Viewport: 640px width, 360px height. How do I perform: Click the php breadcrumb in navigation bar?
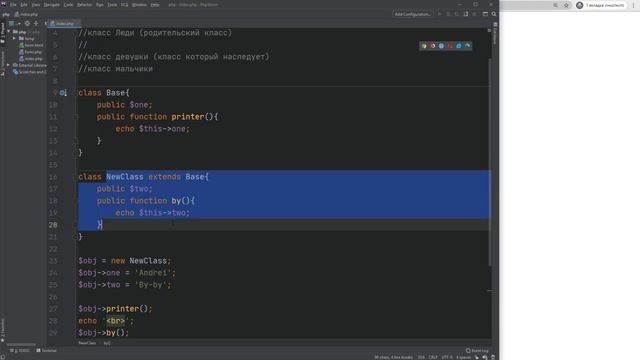6,14
